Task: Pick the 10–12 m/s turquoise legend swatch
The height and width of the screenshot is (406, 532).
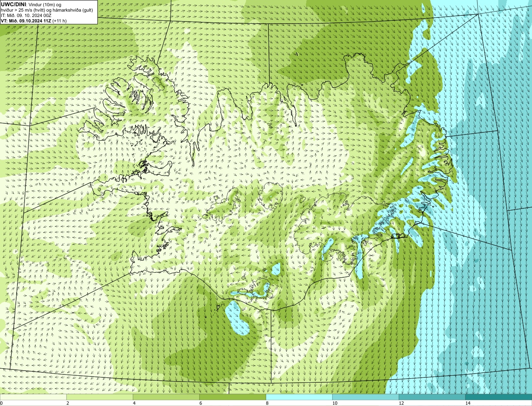Action: pyautogui.click(x=366, y=397)
